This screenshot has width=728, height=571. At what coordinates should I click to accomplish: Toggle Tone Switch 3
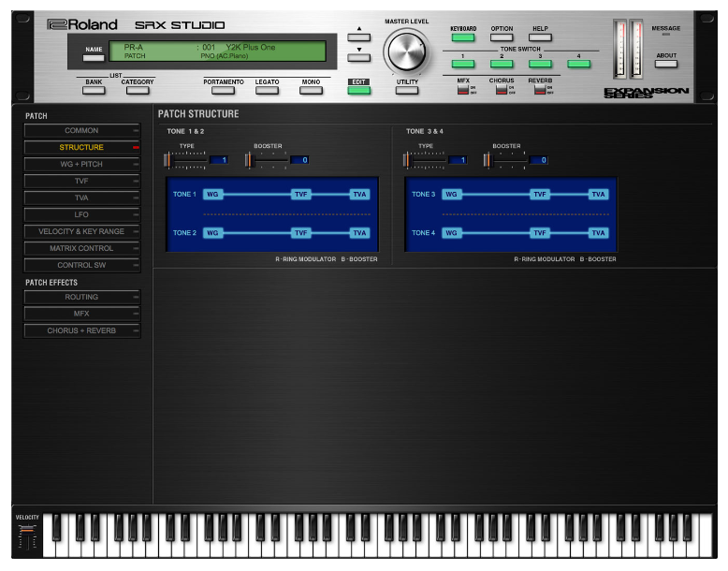tap(540, 64)
